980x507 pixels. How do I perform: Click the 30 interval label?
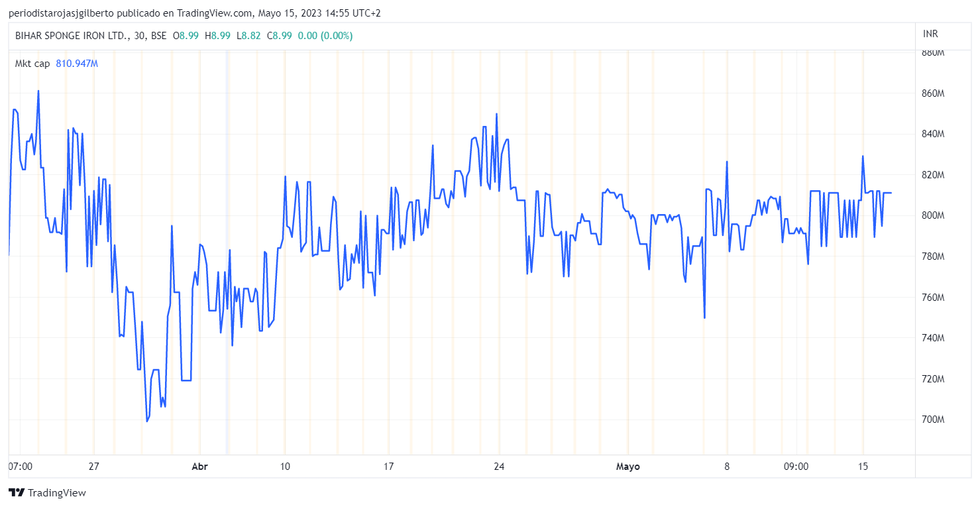(x=139, y=36)
